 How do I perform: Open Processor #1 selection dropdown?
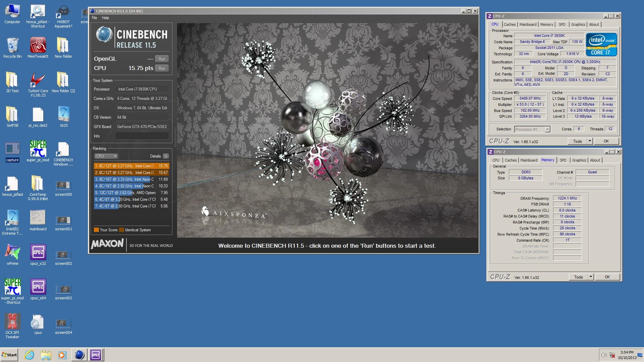532,129
